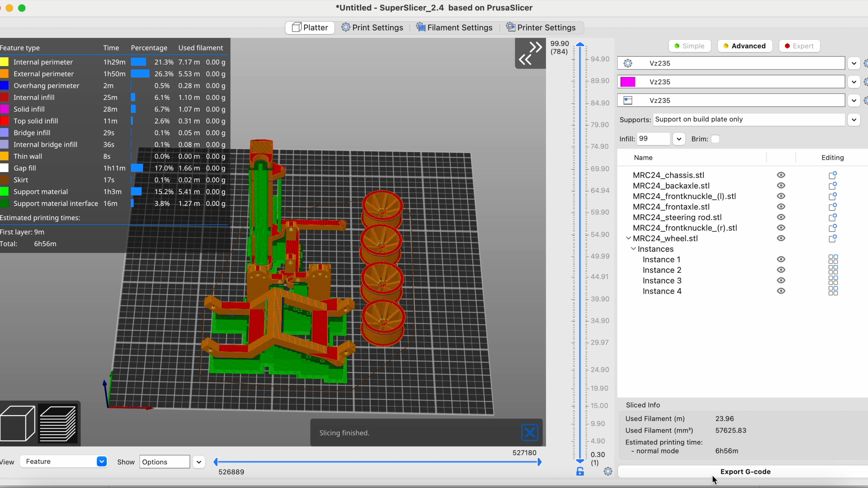This screenshot has width=868, height=488.
Task: Open Printer Settings tab
Action: pyautogui.click(x=541, y=28)
